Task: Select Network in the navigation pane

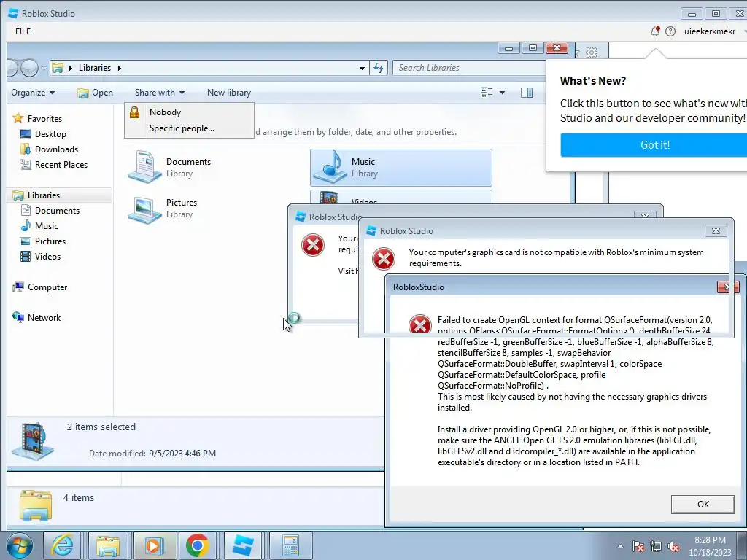Action: click(x=44, y=318)
